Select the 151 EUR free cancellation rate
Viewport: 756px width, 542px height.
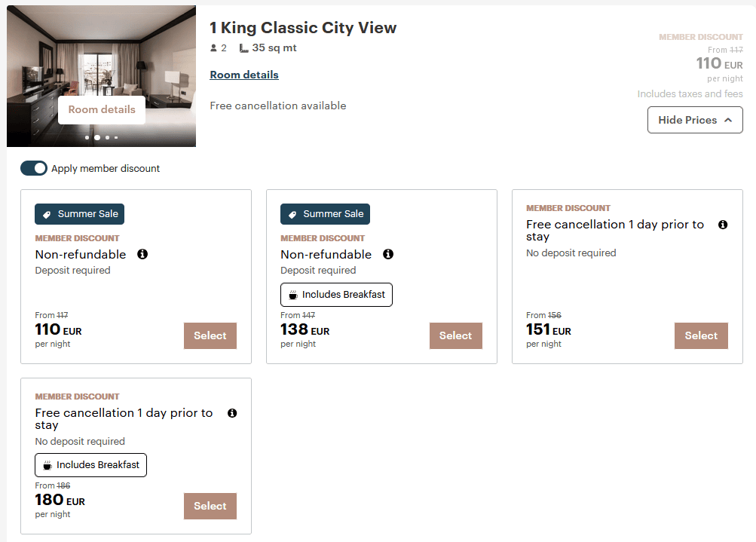(x=701, y=336)
